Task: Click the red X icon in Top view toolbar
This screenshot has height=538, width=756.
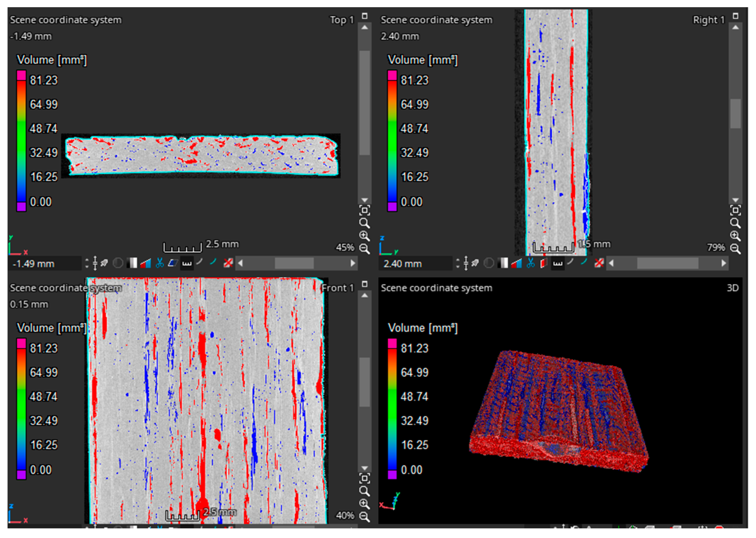Action: click(x=228, y=263)
